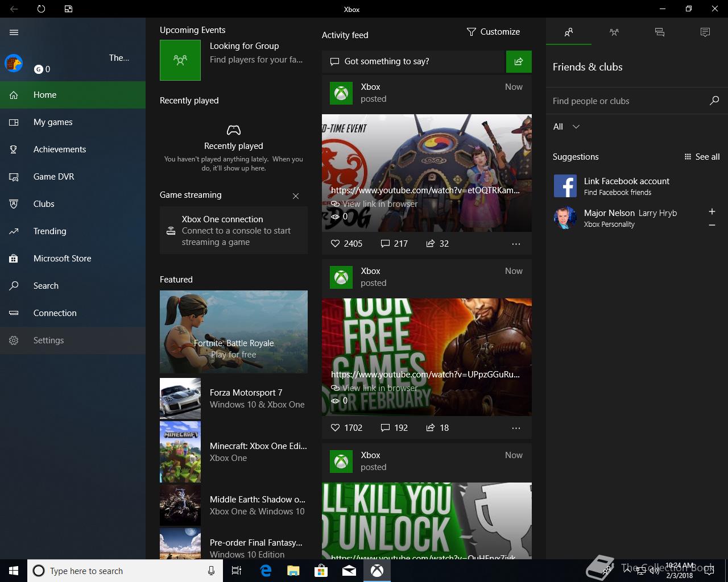
Task: Click taskbar Type here to search box
Action: pyautogui.click(x=124, y=571)
